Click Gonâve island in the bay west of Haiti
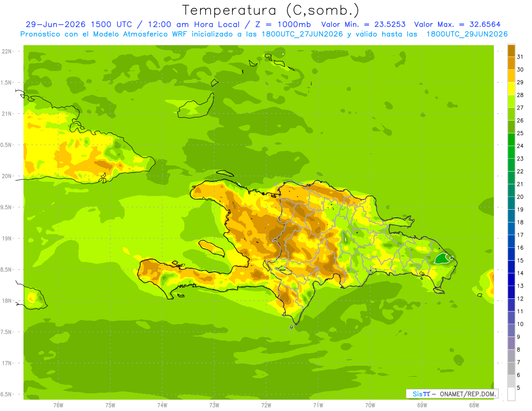 (211, 247)
